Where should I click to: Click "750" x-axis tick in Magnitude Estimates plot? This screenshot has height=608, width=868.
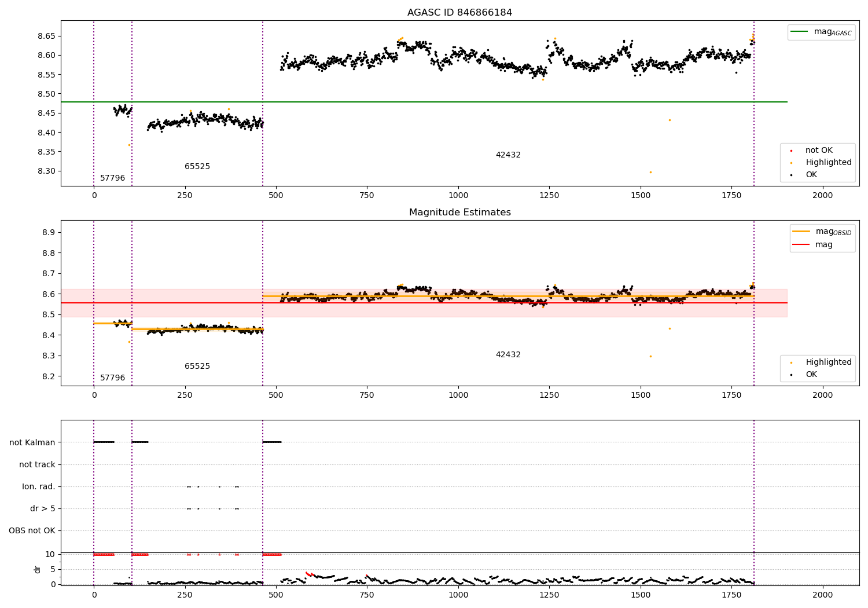coord(367,395)
